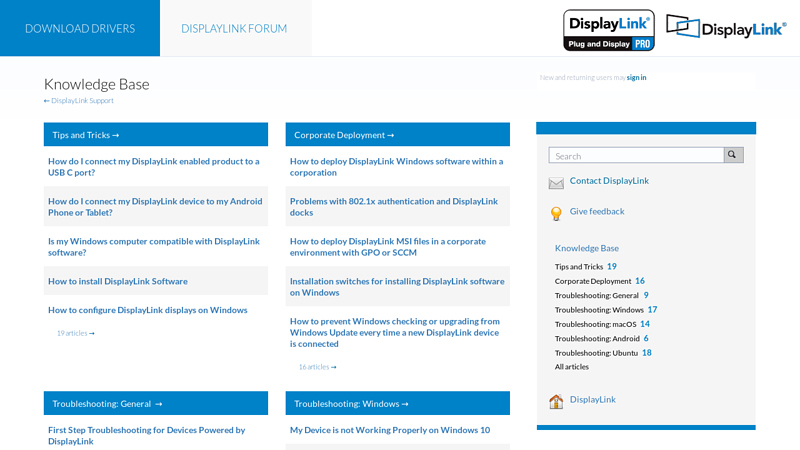Click inside the Search input field
Viewport: 800px width, 450px height.
pyautogui.click(x=636, y=155)
